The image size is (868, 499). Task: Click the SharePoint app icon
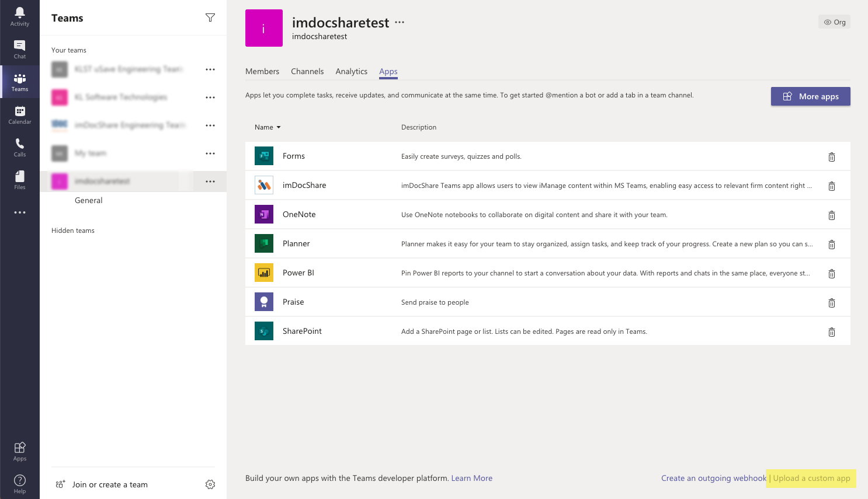[x=264, y=331]
